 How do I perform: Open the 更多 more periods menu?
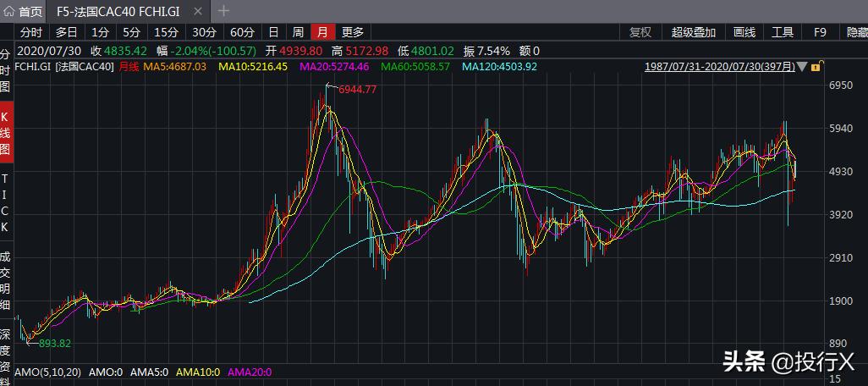click(353, 32)
